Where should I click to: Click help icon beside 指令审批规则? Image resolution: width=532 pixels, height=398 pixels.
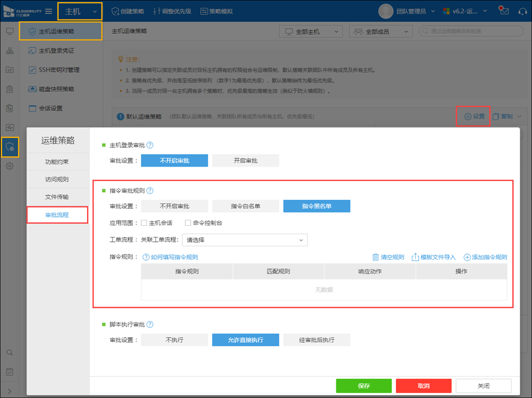[150, 190]
